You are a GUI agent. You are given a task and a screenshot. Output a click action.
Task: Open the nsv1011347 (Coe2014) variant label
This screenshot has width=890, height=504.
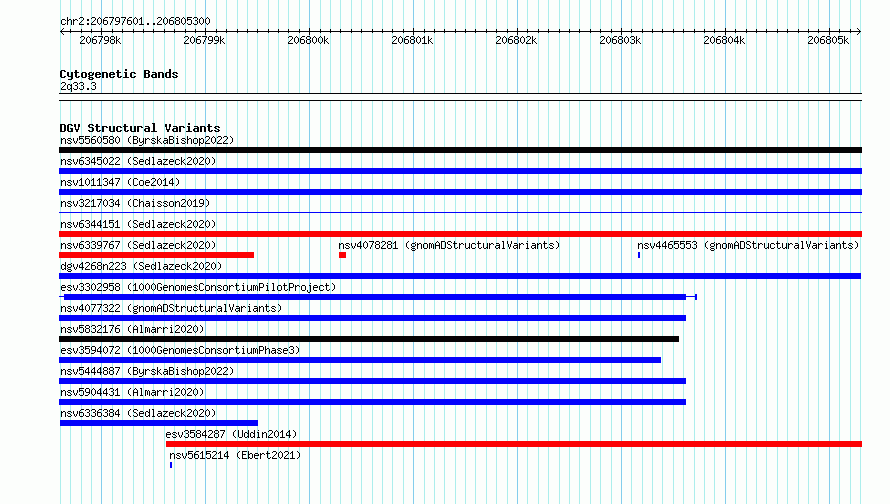click(x=120, y=182)
